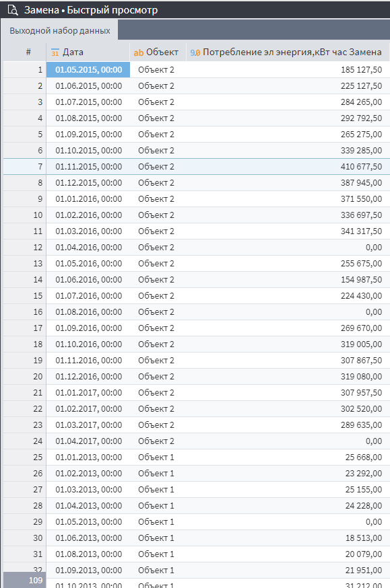The height and width of the screenshot is (588, 390).
Task: Click the value 410 677,50
Action: click(361, 166)
